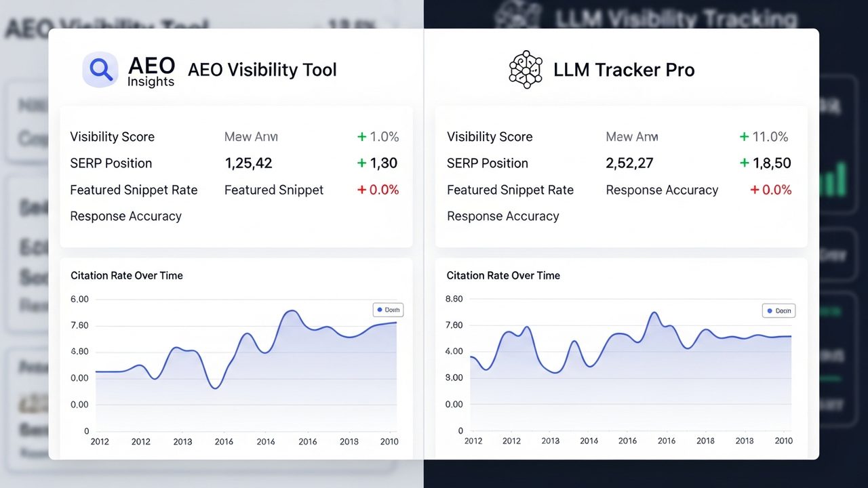Click the green plus before 1,30
The image size is (868, 488).
coord(361,163)
